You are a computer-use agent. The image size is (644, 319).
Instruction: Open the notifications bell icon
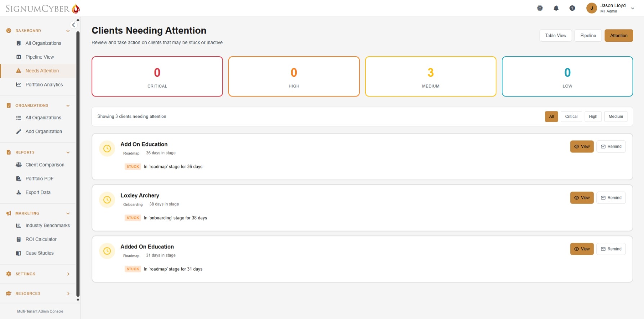pos(556,8)
